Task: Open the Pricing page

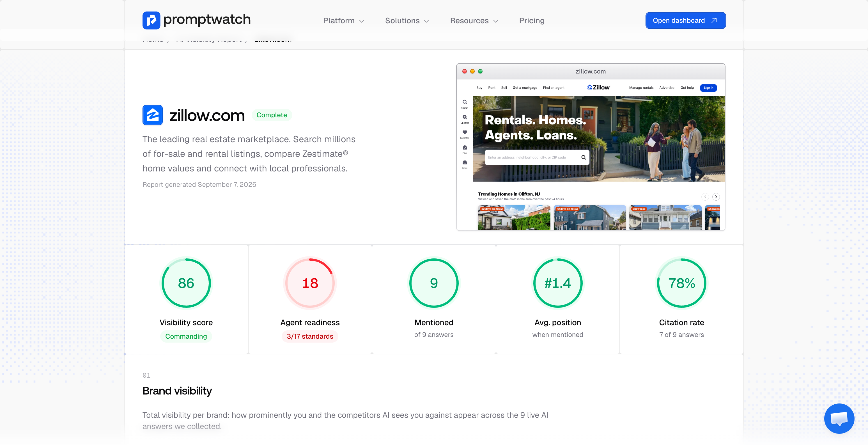Action: (532, 20)
